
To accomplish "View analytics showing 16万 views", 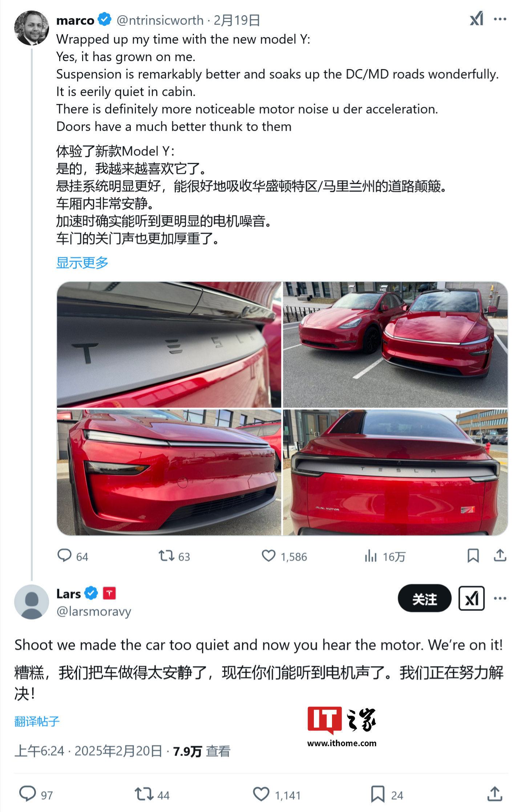I will coord(385,556).
